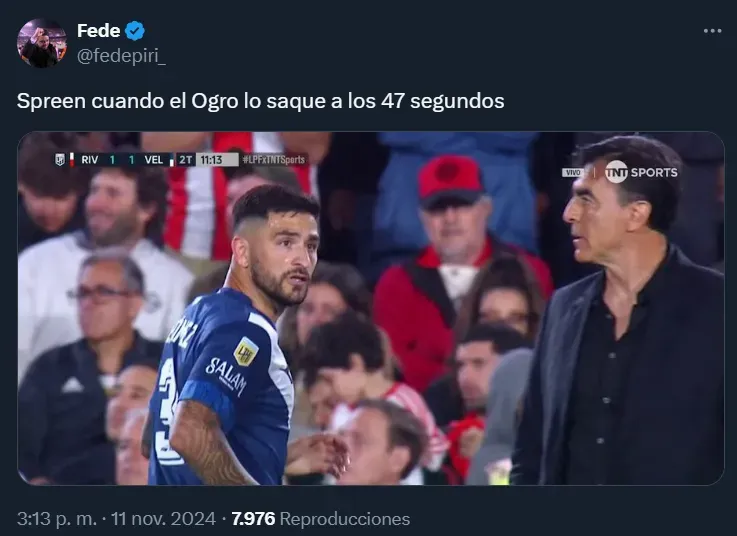Screen dimensions: 737x536
Task: Click the yellow LPF patch on the sleeve
Action: (246, 352)
